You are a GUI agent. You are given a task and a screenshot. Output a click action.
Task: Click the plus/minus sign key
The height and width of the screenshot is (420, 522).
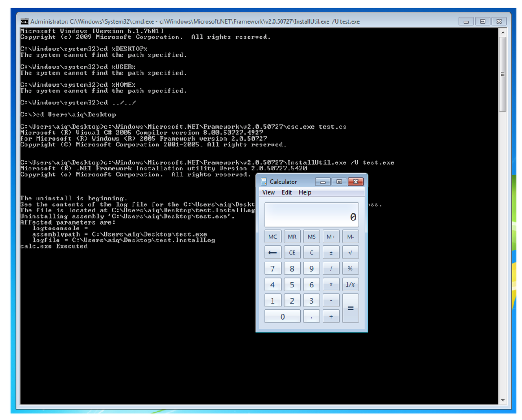pos(331,253)
